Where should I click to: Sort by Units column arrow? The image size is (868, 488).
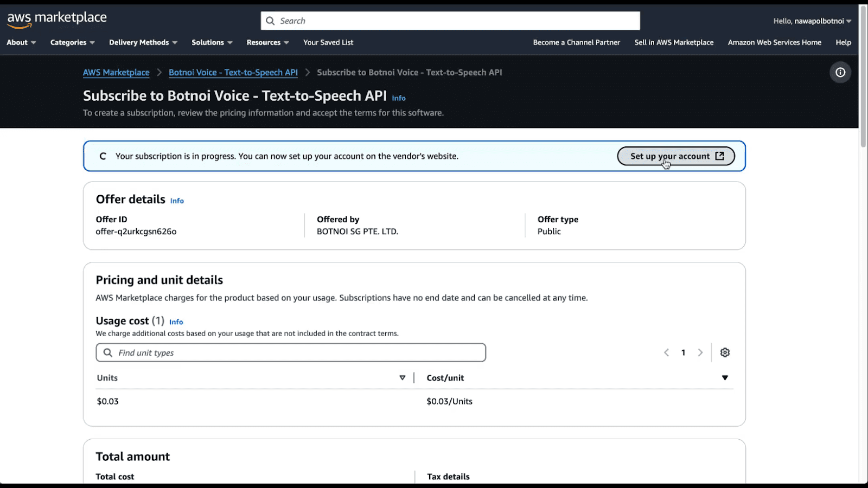click(402, 378)
